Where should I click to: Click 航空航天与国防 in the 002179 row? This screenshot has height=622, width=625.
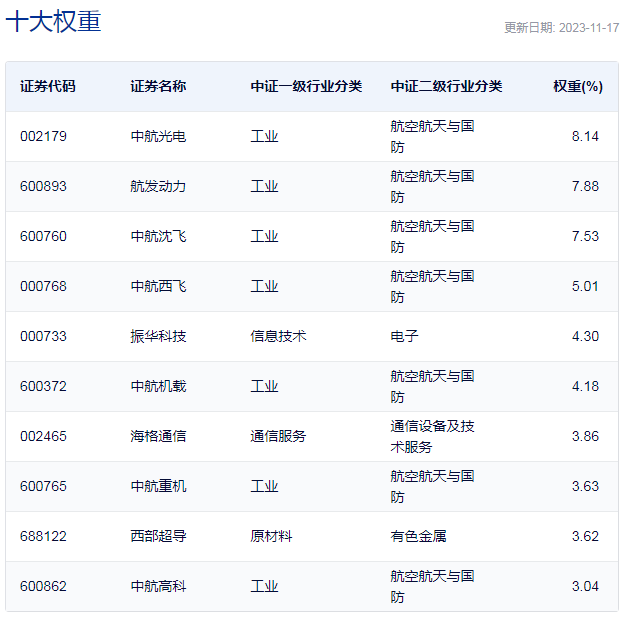432,136
